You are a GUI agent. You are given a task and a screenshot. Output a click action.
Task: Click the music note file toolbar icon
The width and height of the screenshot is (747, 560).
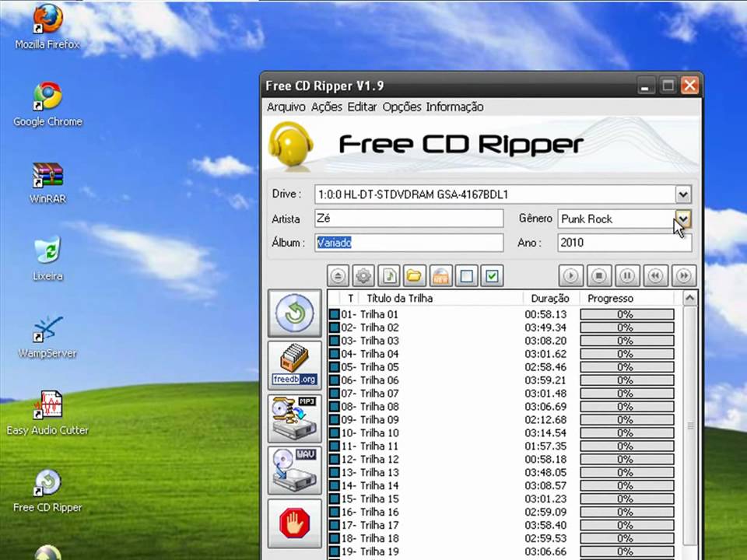click(389, 275)
